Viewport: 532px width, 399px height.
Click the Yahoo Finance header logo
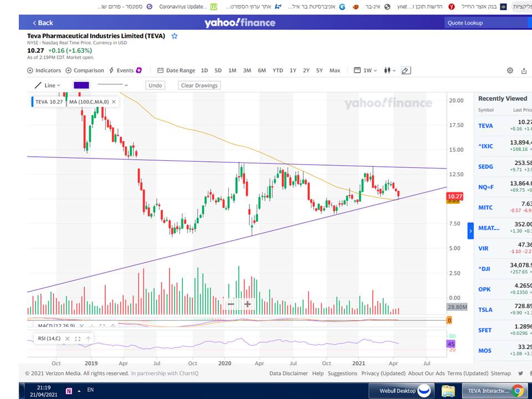click(x=240, y=23)
